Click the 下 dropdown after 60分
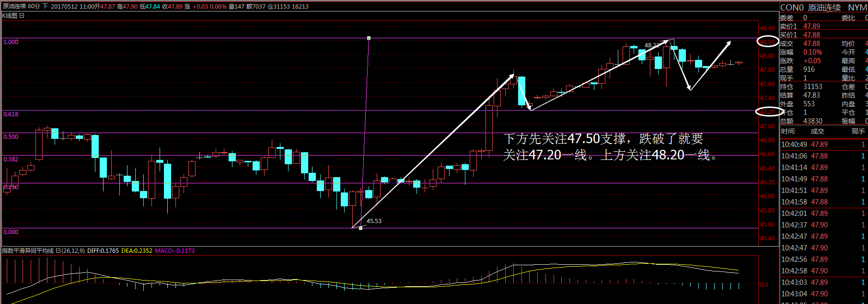This screenshot has height=304, width=868. coord(45,6)
